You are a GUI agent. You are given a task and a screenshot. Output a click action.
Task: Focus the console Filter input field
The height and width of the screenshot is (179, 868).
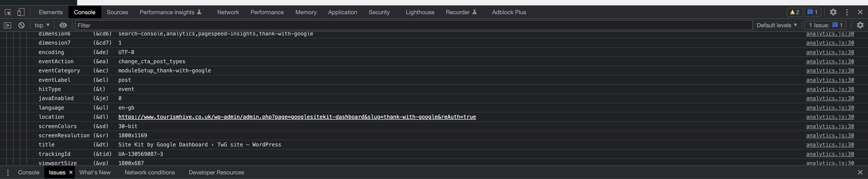click(x=414, y=25)
